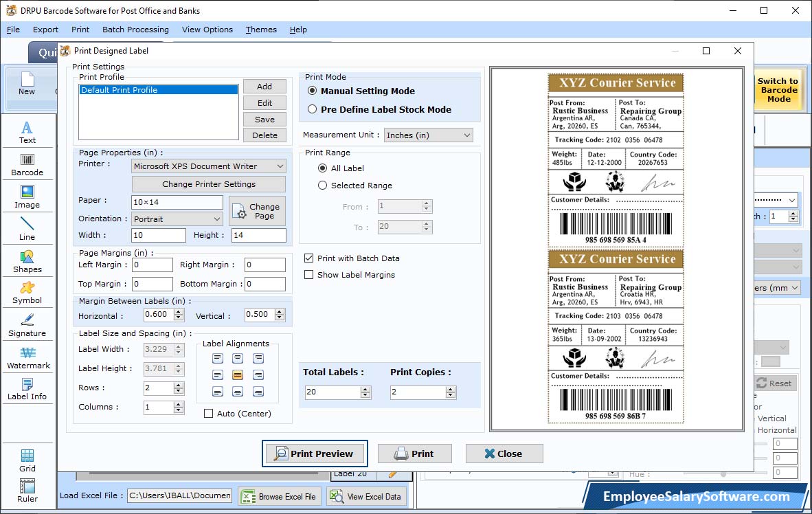Choose bottom-right label alignment
The height and width of the screenshot is (514, 812).
(x=258, y=392)
